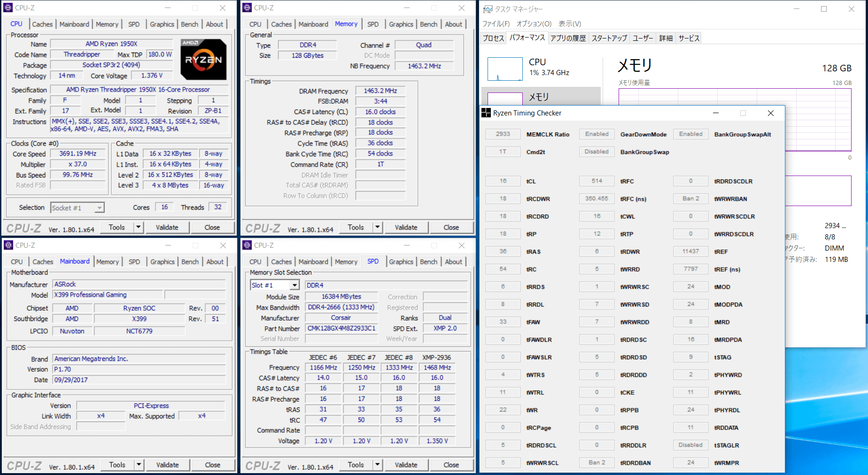Click Validate in SPD tab window

click(406, 465)
